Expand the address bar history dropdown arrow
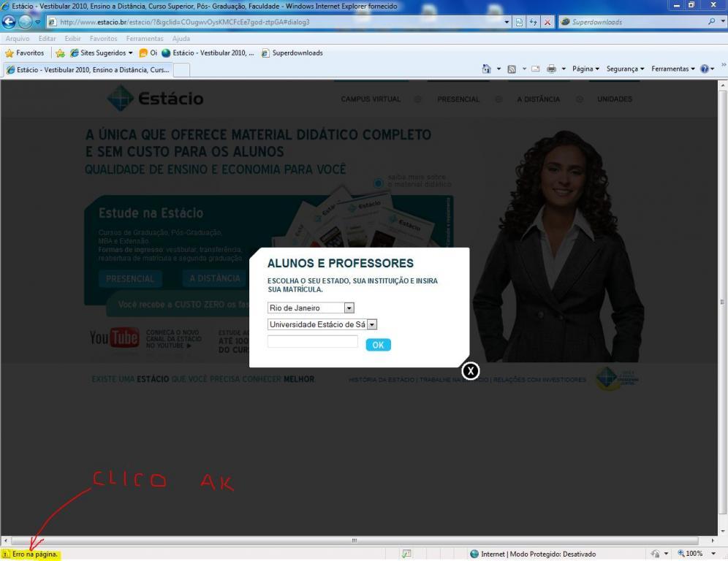 [x=507, y=22]
